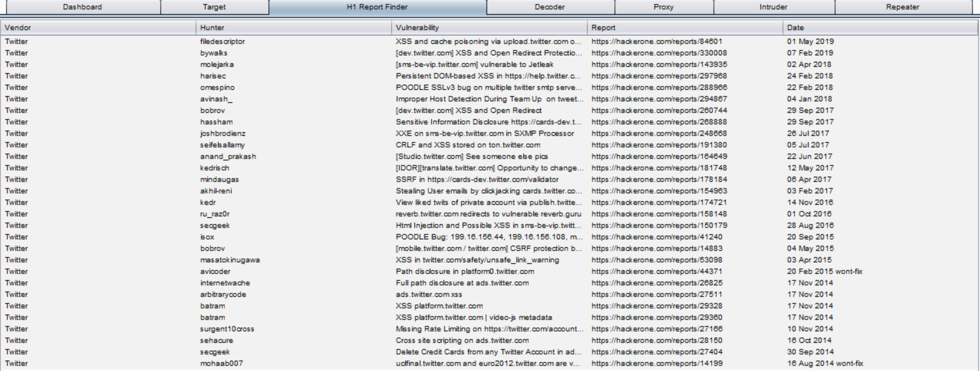980x371 pixels.
Task: Sort by the Report column header
Action: [x=685, y=28]
